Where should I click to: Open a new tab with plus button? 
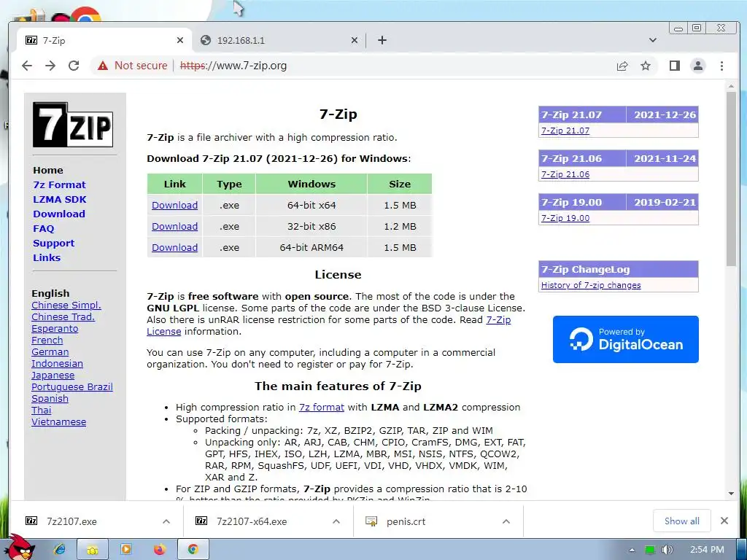click(382, 41)
